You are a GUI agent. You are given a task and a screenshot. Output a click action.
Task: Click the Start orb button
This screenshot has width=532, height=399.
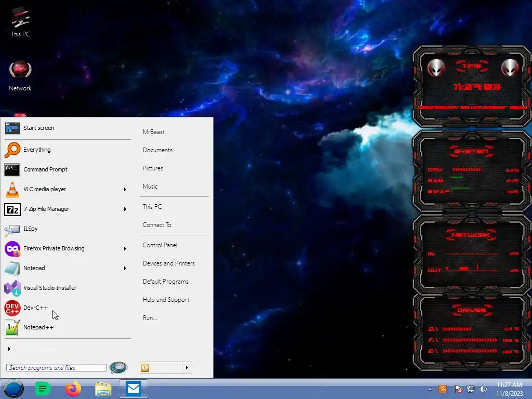14,389
